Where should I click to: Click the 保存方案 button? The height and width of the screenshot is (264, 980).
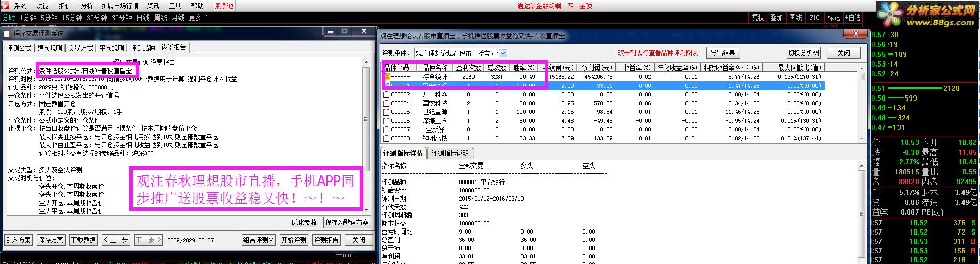(51, 240)
